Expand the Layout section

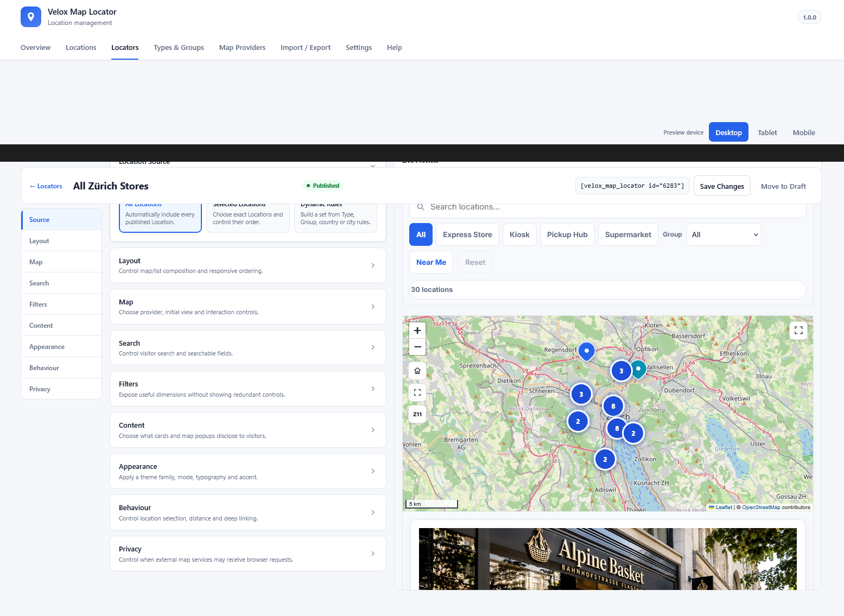coord(248,265)
